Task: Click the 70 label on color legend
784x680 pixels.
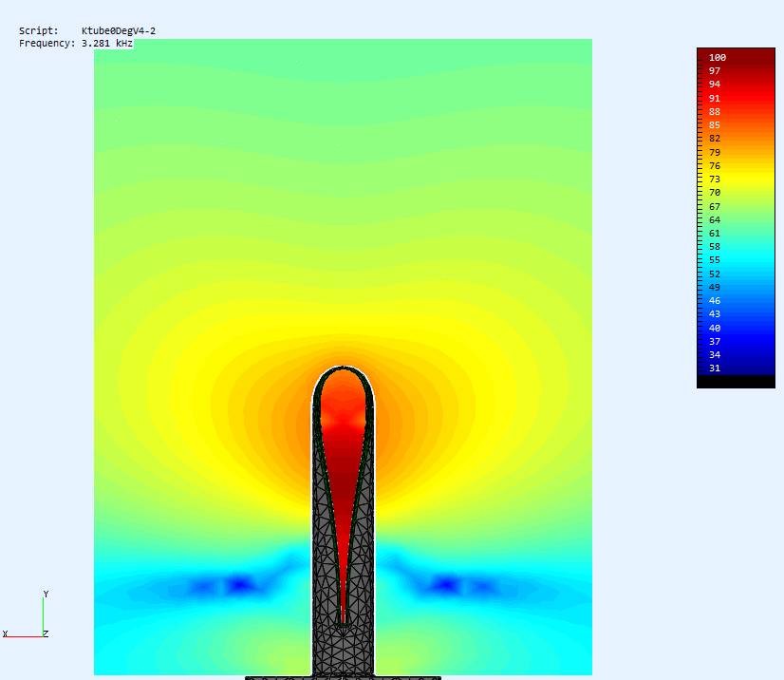Action: 715,193
